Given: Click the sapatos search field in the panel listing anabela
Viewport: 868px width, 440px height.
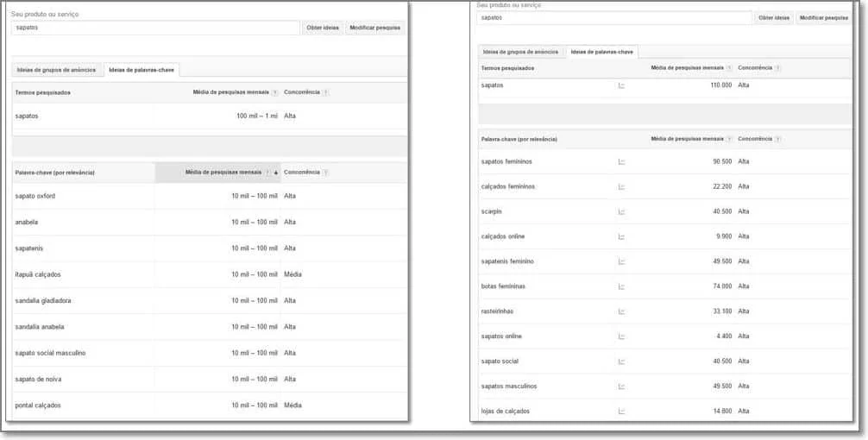Looking at the screenshot, I should pyautogui.click(x=155, y=28).
